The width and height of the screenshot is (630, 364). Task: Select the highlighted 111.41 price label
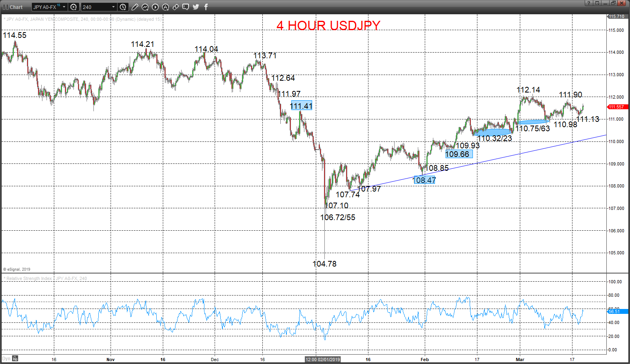click(301, 106)
